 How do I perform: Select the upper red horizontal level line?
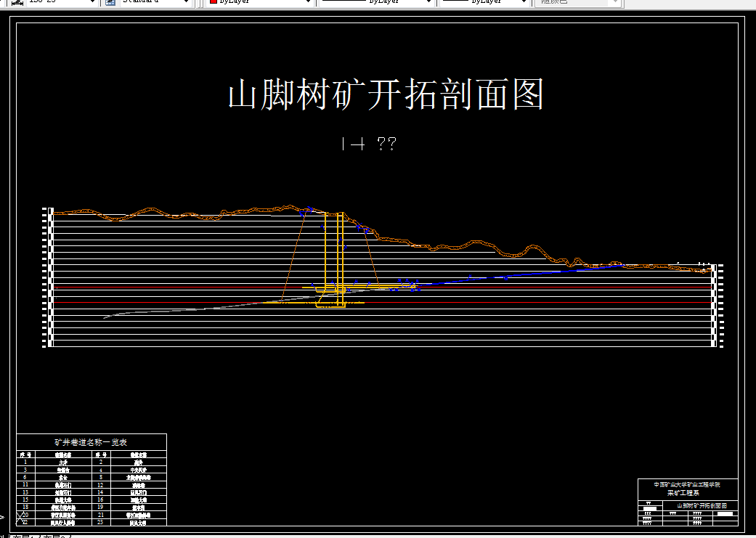193,288
